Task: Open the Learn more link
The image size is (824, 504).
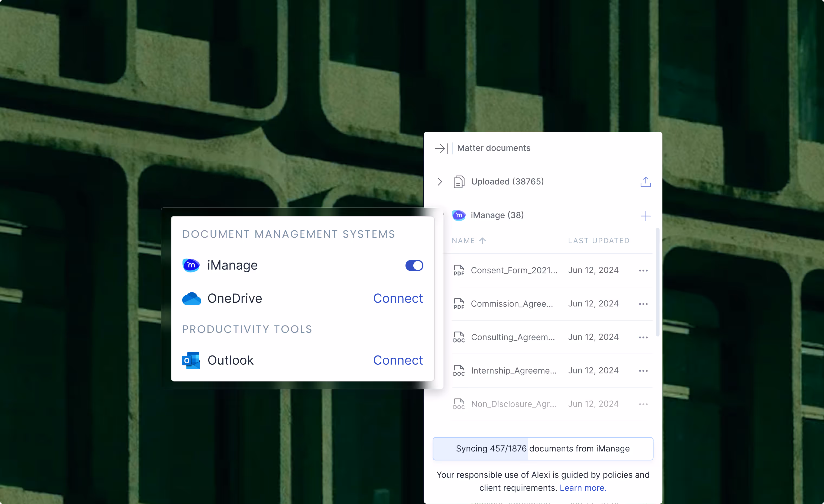Action: pyautogui.click(x=583, y=488)
